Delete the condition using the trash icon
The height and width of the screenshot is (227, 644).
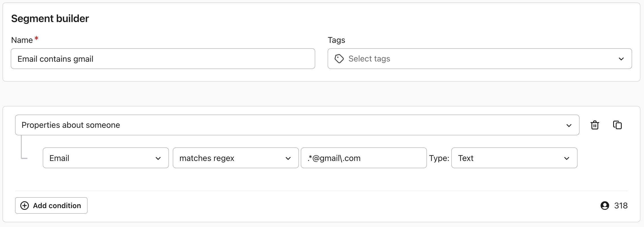(x=595, y=125)
